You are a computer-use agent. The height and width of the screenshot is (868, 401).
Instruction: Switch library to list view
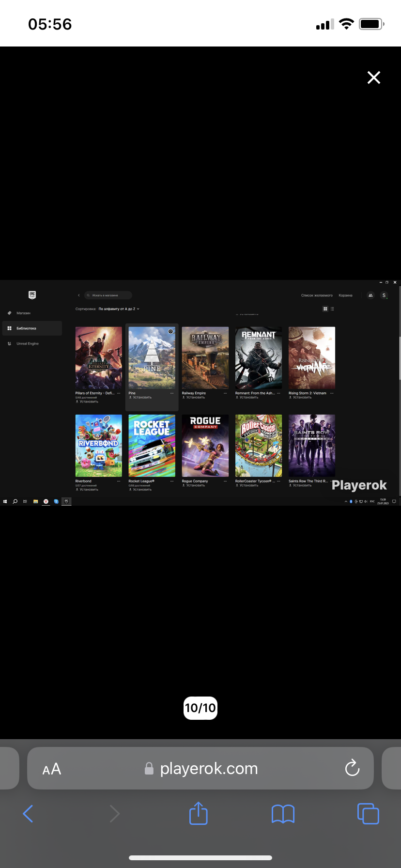(x=332, y=309)
